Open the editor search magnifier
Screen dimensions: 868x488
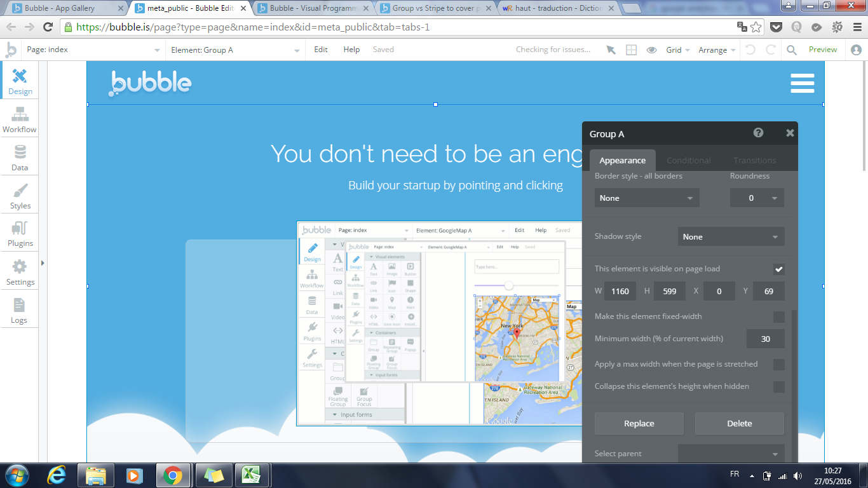(792, 50)
